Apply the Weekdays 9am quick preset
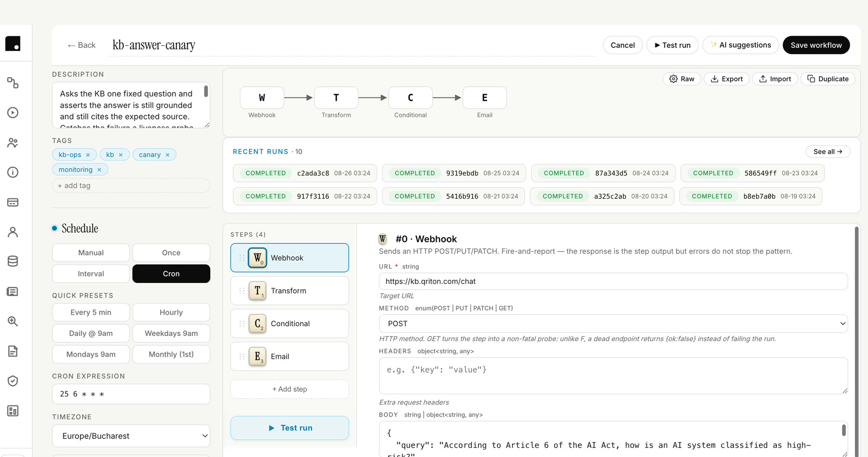Viewport: 868px width, 457px height. point(171,334)
